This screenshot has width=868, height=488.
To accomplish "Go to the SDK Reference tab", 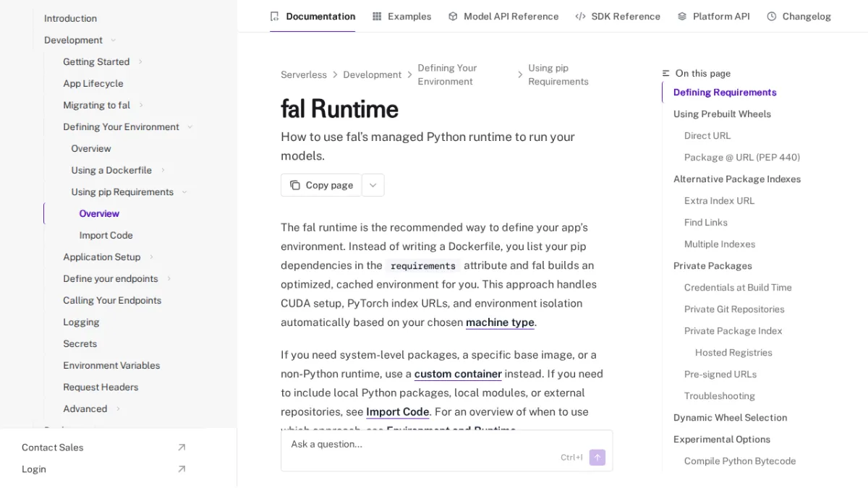I will click(618, 16).
